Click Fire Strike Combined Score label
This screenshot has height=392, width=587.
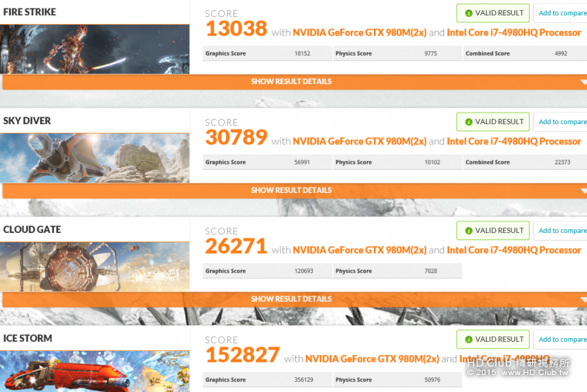pos(487,53)
